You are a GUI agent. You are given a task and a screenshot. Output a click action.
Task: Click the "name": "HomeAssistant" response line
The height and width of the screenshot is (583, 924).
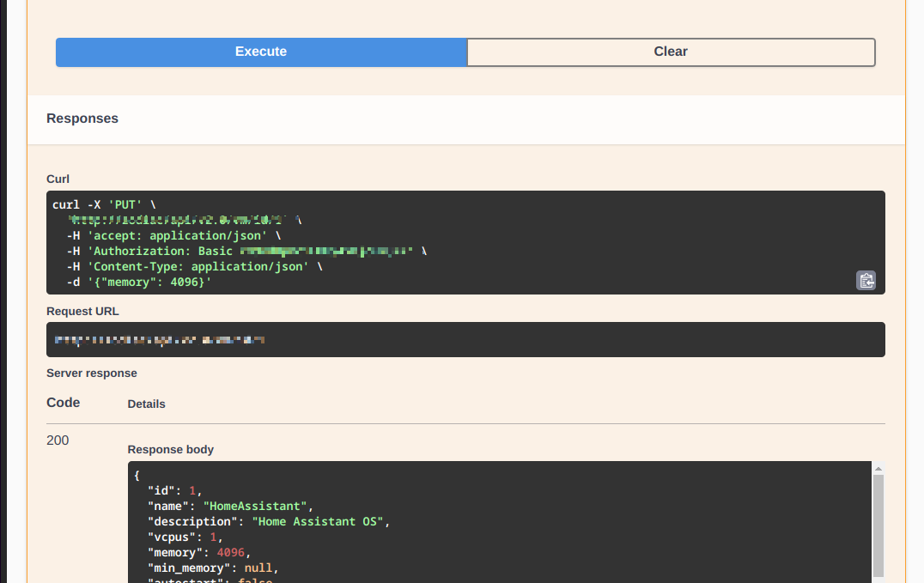230,506
